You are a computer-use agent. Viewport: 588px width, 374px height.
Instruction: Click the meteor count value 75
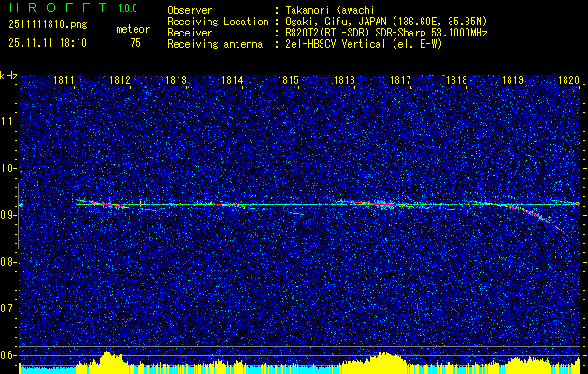[136, 43]
